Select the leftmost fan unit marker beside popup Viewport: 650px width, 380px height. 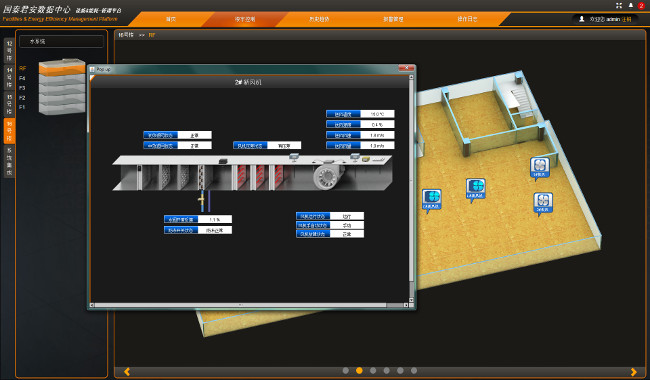pyautogui.click(x=431, y=201)
